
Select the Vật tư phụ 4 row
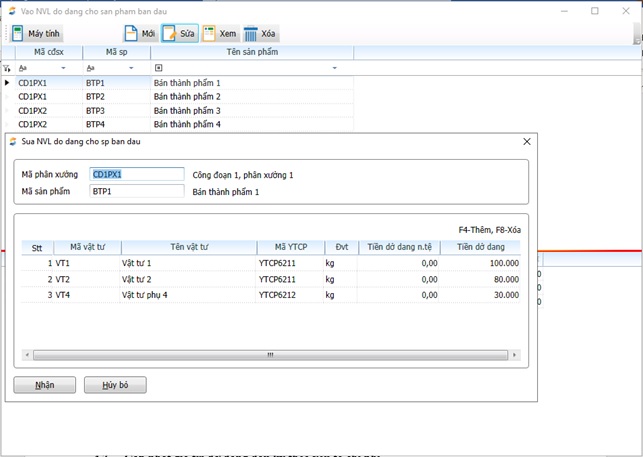[145, 295]
